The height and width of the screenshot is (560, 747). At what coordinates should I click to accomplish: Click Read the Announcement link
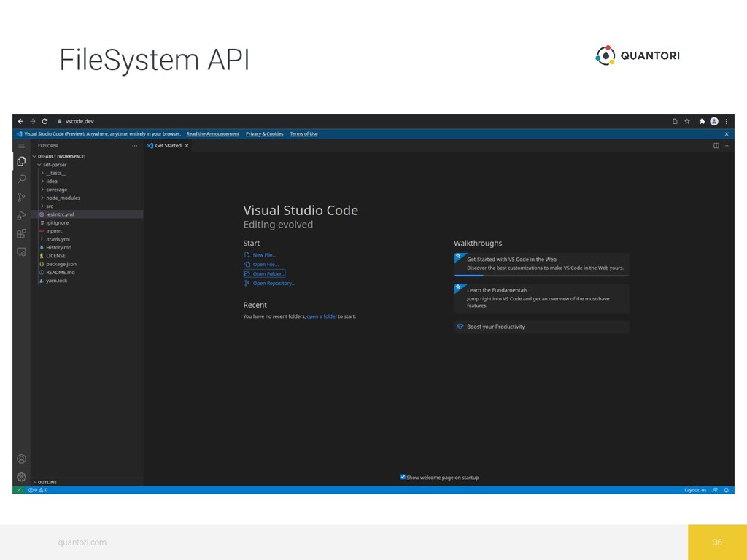click(x=212, y=134)
